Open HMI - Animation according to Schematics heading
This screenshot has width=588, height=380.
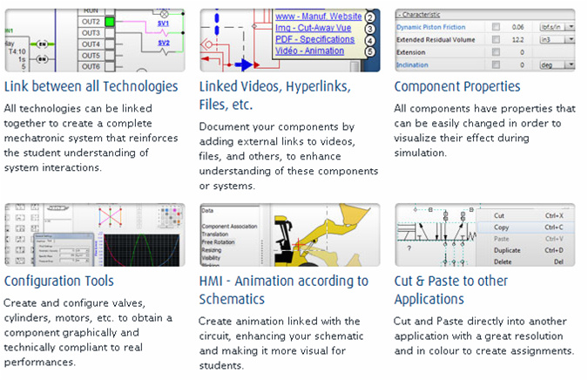click(x=284, y=290)
